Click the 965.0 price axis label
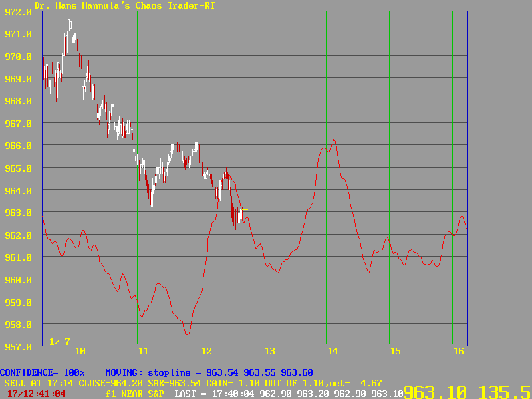 pyautogui.click(x=18, y=168)
